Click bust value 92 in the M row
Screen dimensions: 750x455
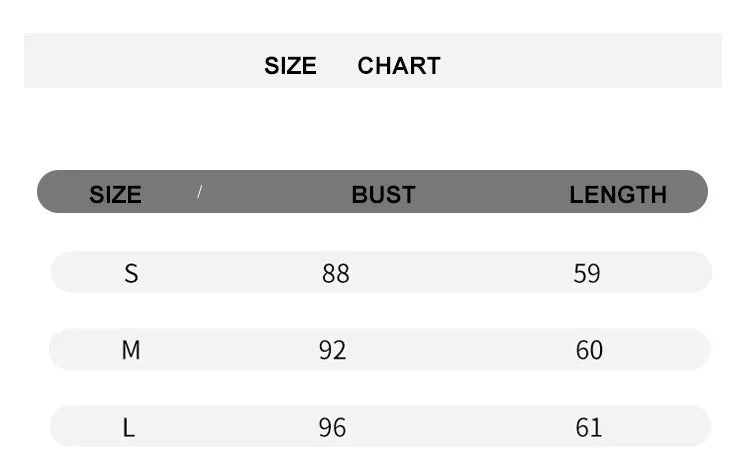pos(332,350)
